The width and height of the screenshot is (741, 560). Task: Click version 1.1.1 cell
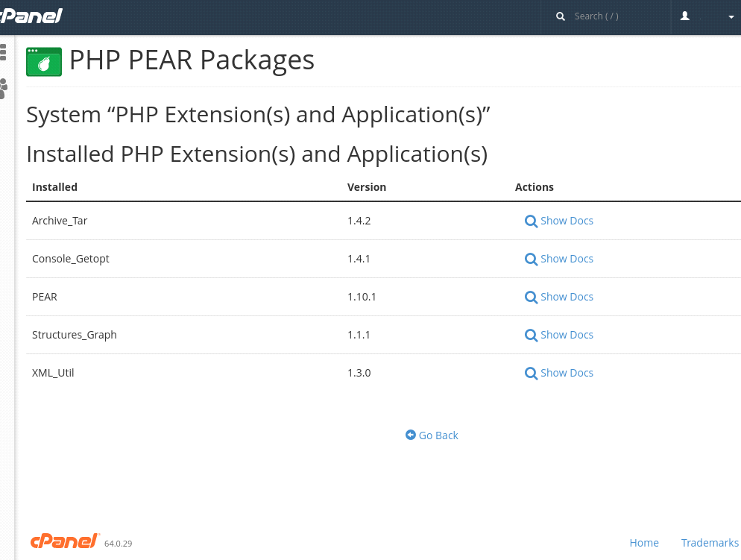359,335
